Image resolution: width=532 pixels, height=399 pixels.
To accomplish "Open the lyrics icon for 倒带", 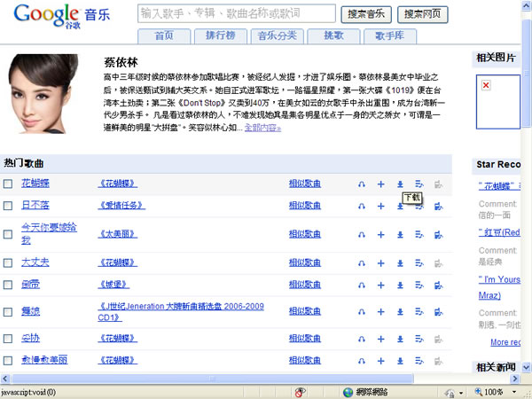I will 419,285.
